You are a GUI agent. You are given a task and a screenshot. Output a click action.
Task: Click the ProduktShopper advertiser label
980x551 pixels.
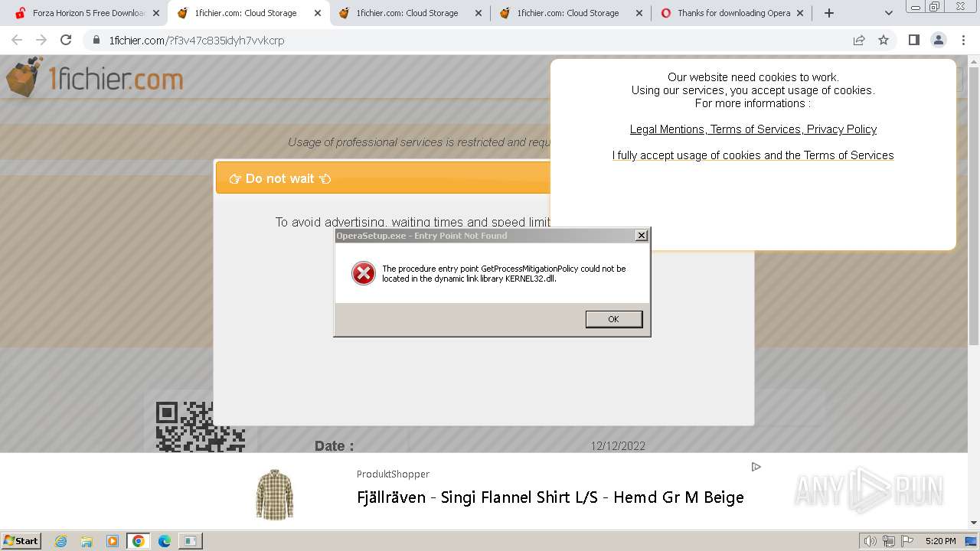[x=393, y=474]
